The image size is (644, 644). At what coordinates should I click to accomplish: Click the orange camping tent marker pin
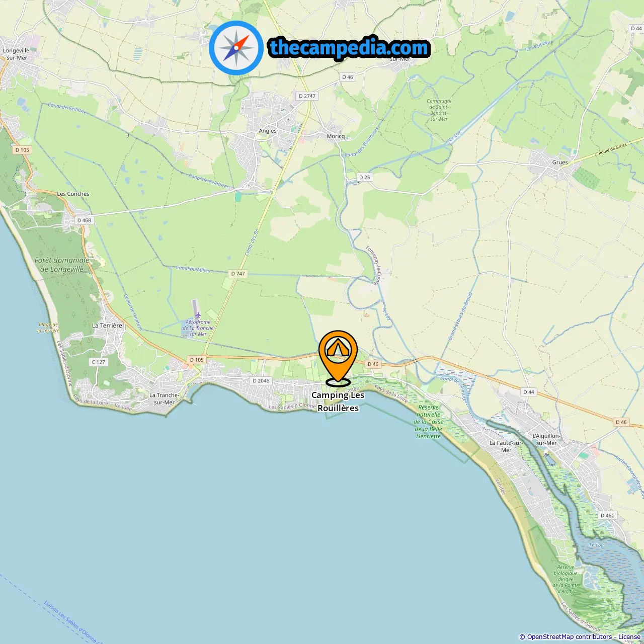(338, 358)
